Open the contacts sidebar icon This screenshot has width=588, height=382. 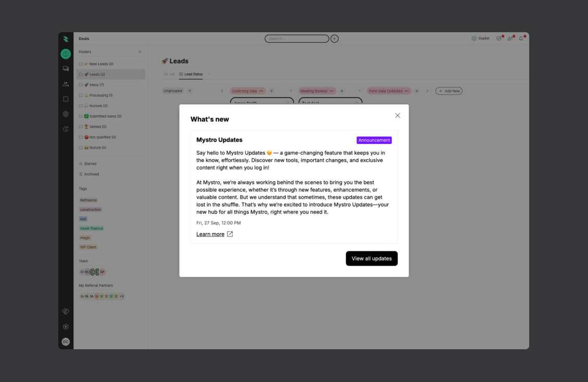pyautogui.click(x=66, y=84)
